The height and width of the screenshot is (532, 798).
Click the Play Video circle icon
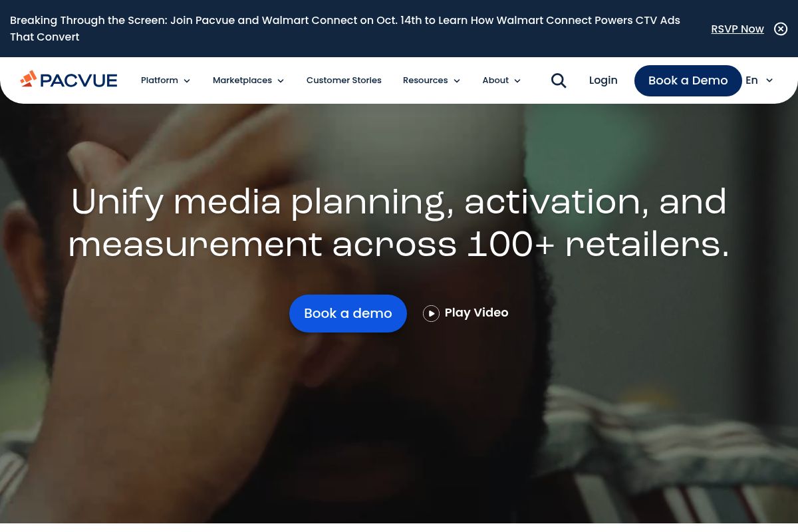[431, 313]
